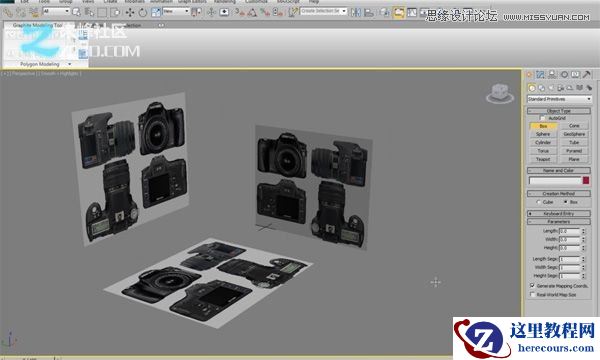Click the Edit Named Selection Sets icon

(x=292, y=12)
